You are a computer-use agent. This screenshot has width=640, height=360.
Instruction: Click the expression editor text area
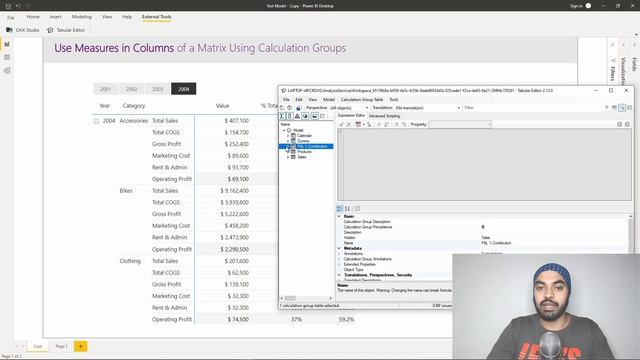[x=484, y=165]
